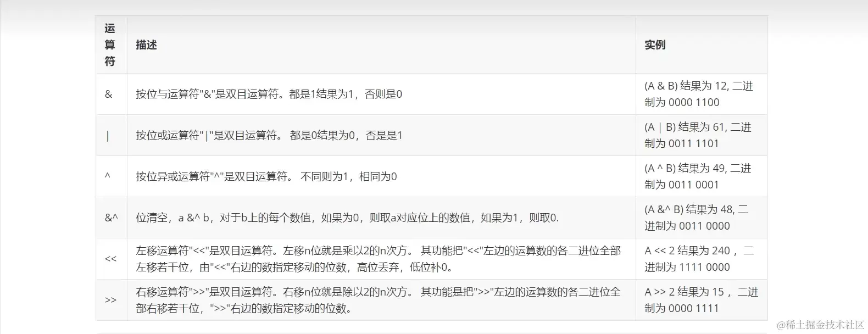Select the & operator cell
Viewport: 868px width, 334px height.
pos(112,94)
